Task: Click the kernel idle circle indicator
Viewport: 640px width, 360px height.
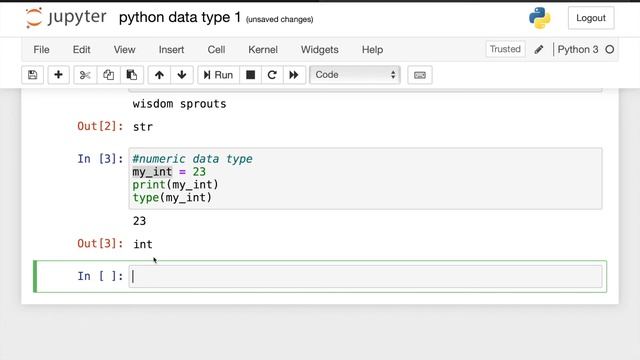Action: pyautogui.click(x=610, y=49)
